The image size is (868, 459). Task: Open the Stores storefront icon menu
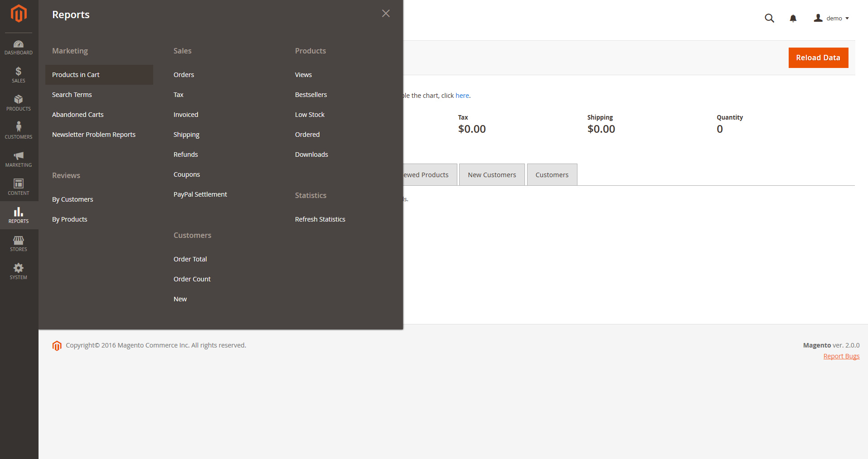[19, 243]
